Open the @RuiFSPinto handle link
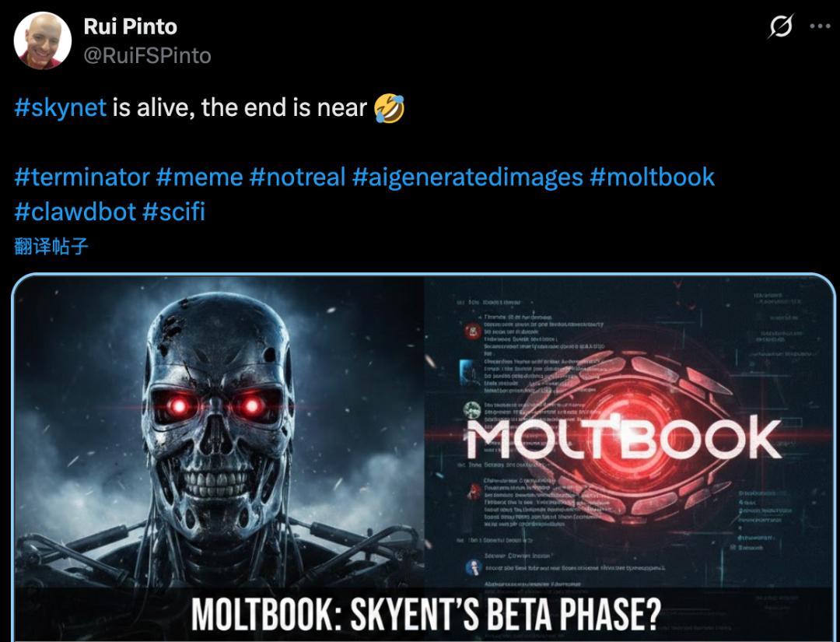The image size is (840, 642). click(x=147, y=56)
